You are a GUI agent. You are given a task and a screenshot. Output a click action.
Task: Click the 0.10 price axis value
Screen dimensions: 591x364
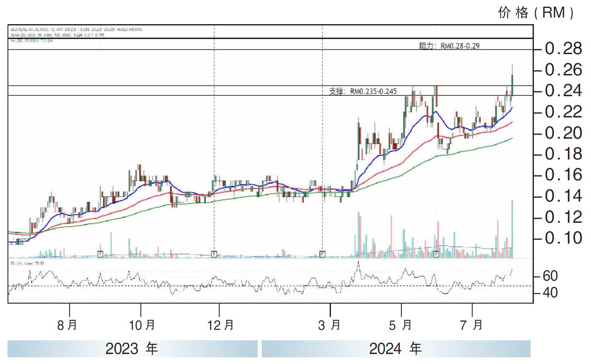[x=563, y=238]
